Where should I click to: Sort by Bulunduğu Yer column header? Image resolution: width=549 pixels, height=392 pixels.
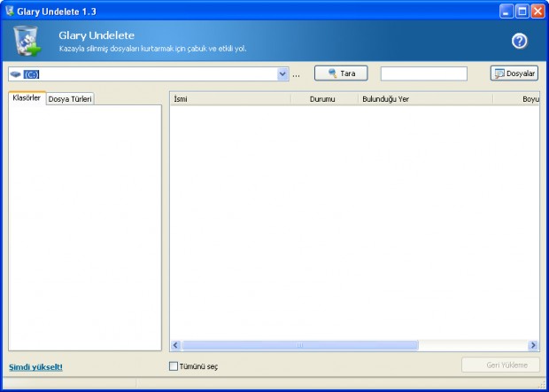pyautogui.click(x=425, y=99)
